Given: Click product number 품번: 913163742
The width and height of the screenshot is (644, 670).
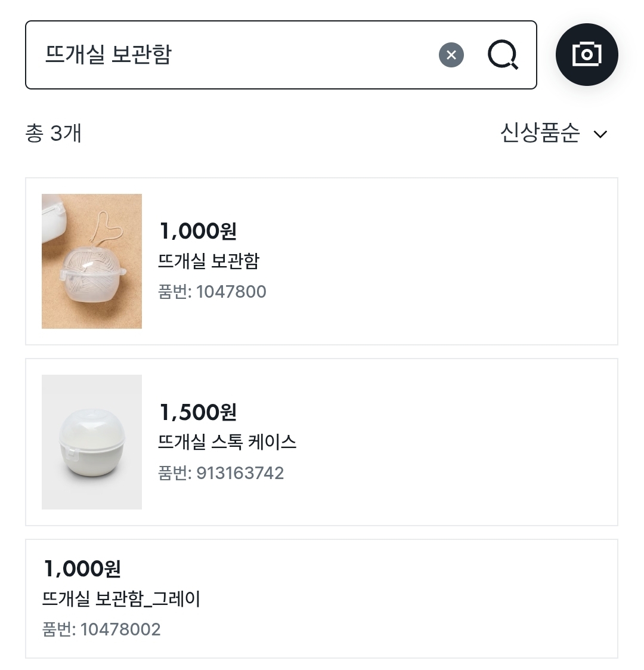Looking at the screenshot, I should pos(221,473).
